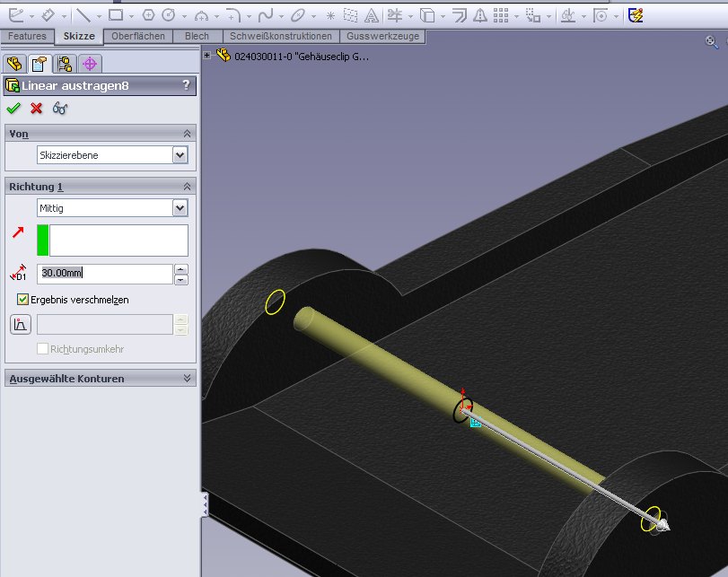Screen dimensions: 728x577
Task: Click the Display/Delete Relations icon
Action: pos(568,16)
